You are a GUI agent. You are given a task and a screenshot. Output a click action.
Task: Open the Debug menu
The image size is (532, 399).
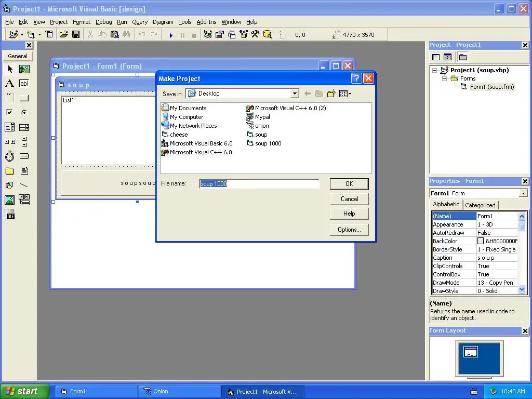(x=103, y=22)
